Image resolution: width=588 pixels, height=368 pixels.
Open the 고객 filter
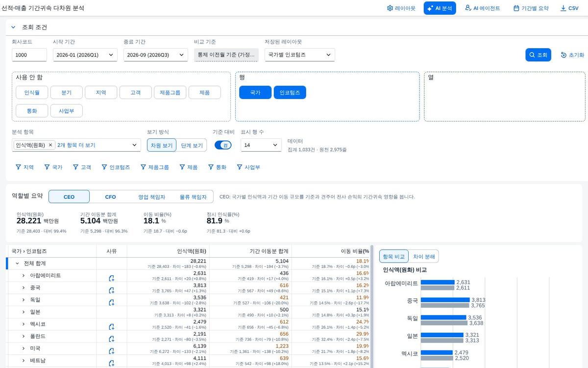82,167
